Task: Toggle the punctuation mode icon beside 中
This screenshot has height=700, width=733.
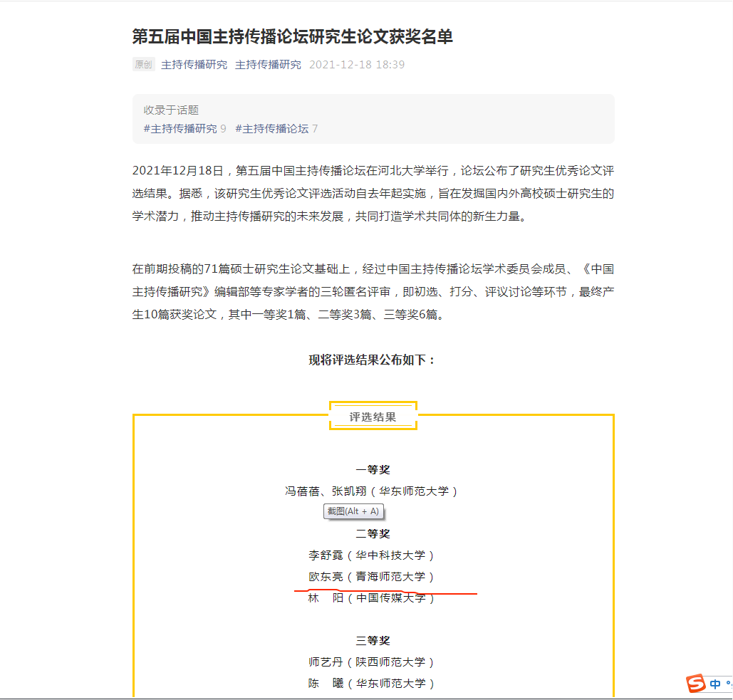Action: tap(729, 684)
